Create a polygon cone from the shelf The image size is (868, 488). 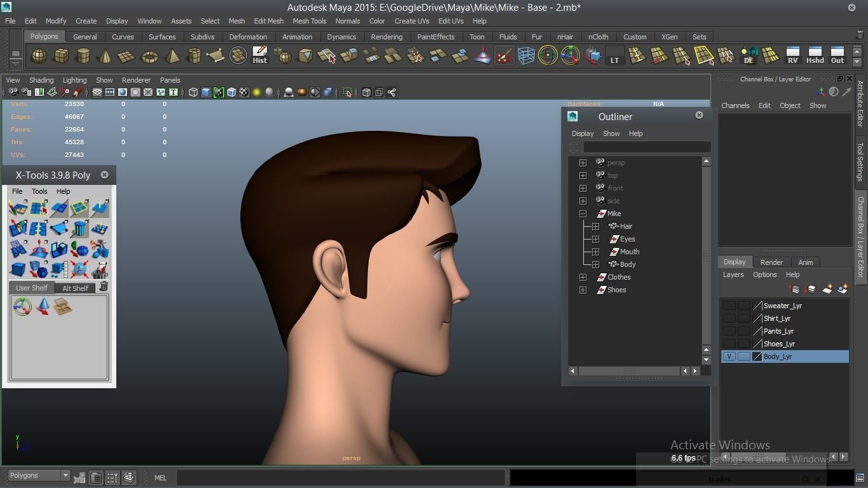[105, 56]
